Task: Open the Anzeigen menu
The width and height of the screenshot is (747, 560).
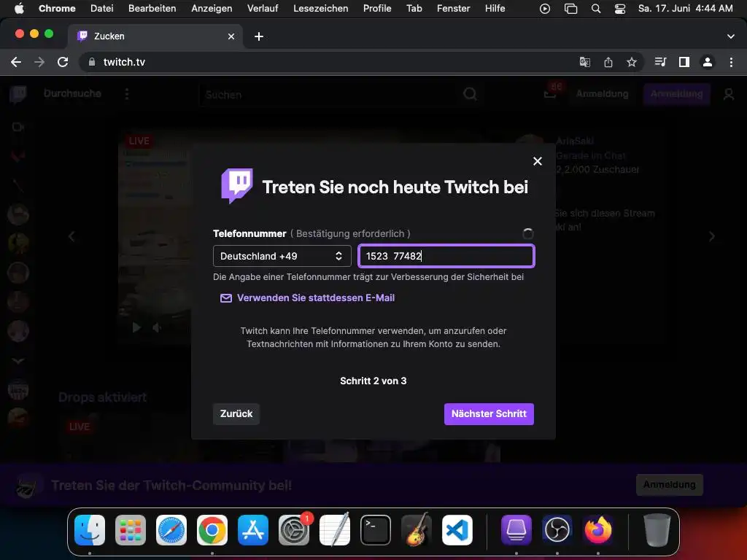Action: pyautogui.click(x=212, y=8)
